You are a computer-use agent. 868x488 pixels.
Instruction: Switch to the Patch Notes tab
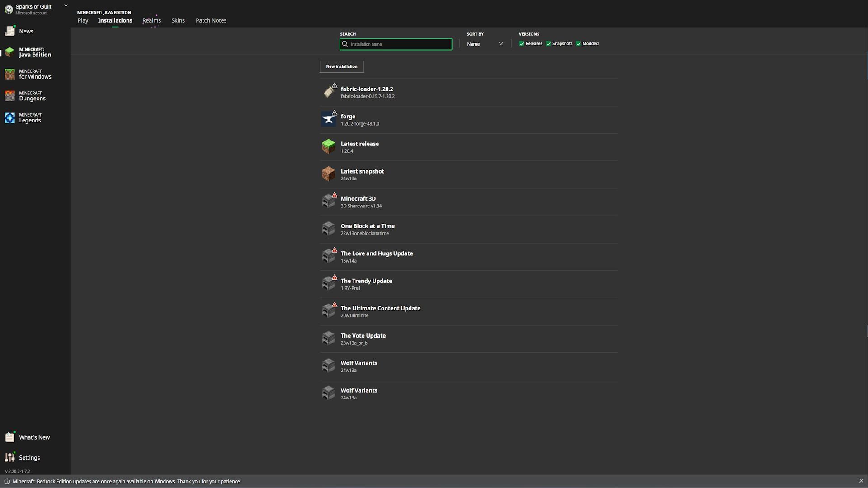click(211, 20)
